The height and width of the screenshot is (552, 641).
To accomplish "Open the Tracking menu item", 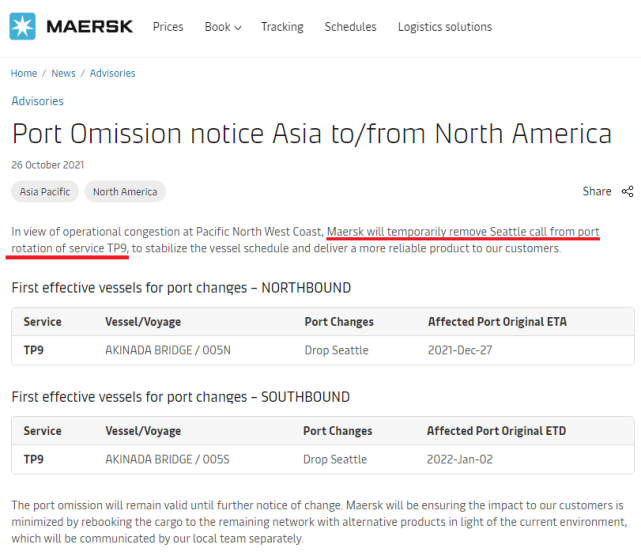I will pos(282,27).
